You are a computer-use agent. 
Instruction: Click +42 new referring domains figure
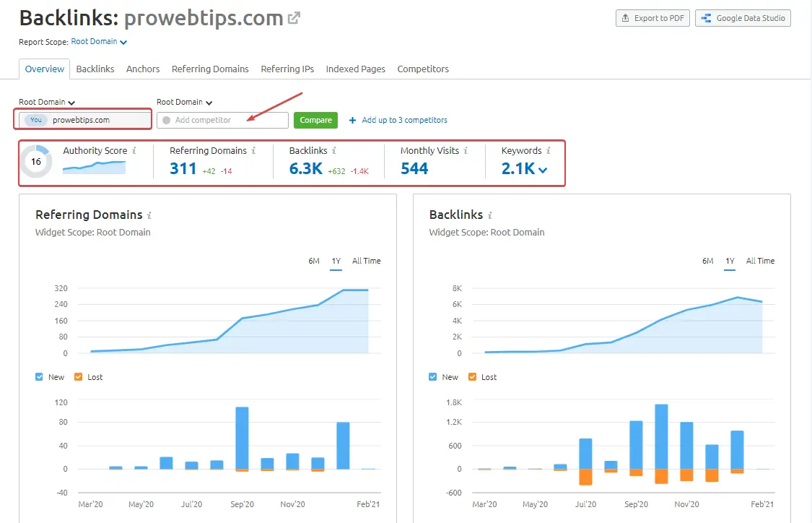click(209, 171)
